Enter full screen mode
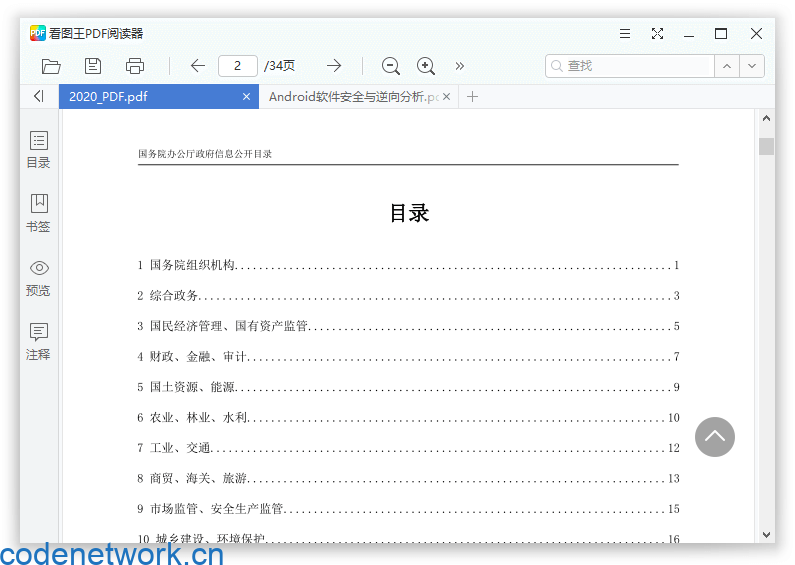Viewport: 795px width, 565px height. click(657, 33)
